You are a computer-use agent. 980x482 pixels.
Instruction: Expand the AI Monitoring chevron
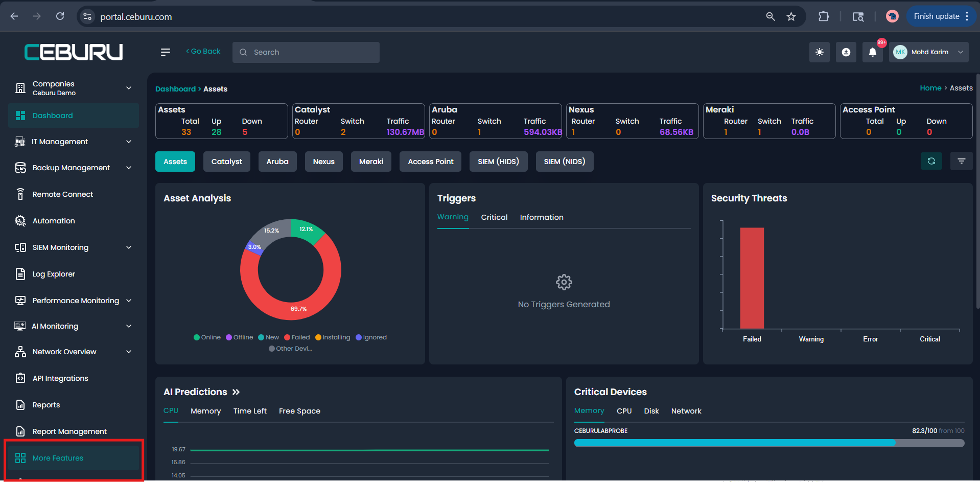pyautogui.click(x=129, y=326)
